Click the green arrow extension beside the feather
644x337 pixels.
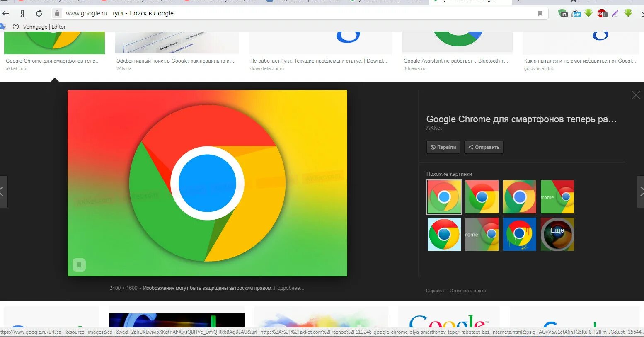(628, 13)
